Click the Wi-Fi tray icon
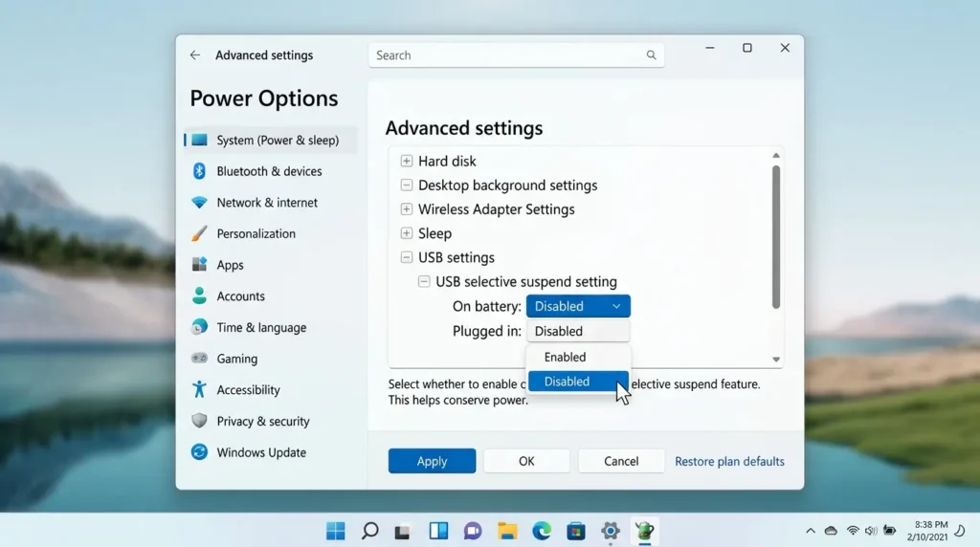This screenshot has width=980, height=547. [853, 531]
